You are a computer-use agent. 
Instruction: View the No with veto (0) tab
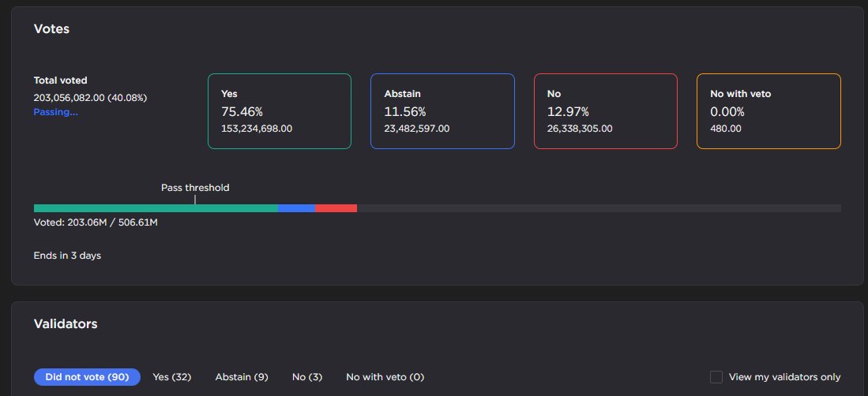385,377
